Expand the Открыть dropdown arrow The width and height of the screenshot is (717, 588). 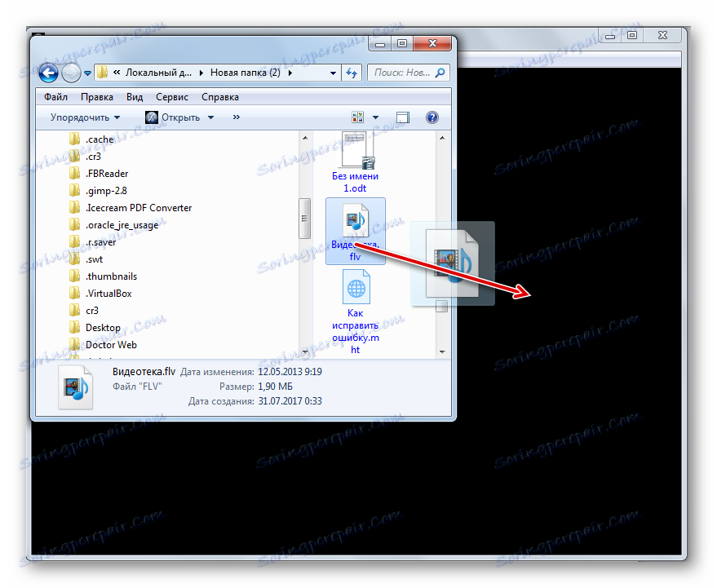pyautogui.click(x=210, y=117)
